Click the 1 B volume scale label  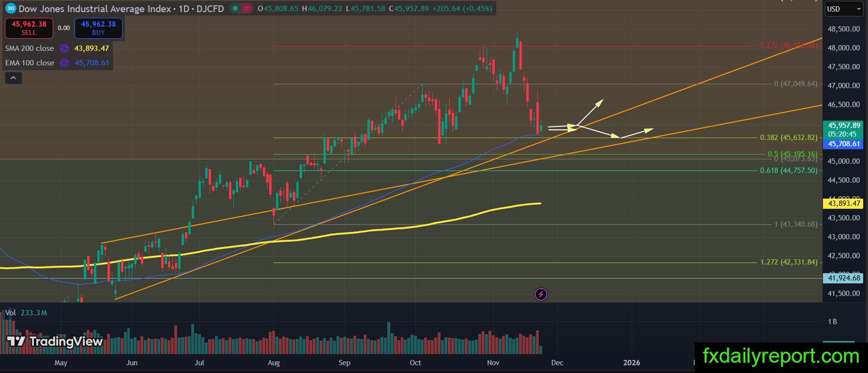[832, 322]
